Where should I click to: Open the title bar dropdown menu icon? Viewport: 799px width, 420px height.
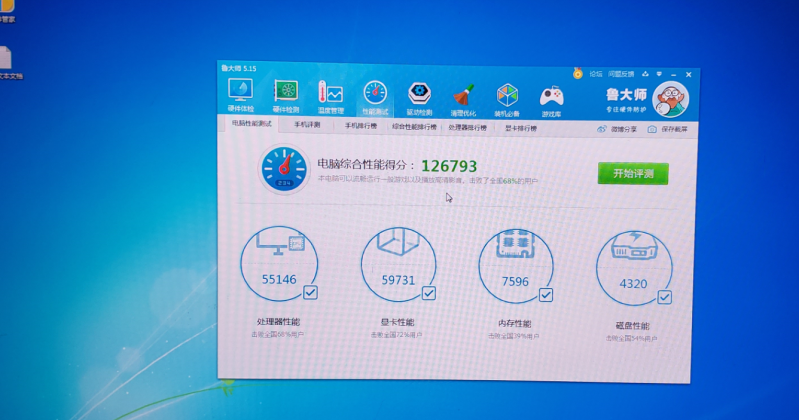pos(659,74)
